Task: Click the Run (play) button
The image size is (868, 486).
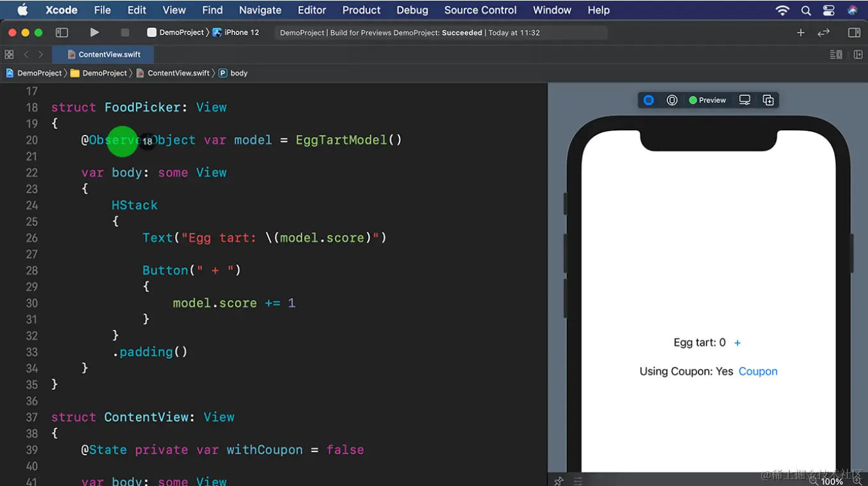Action: 95,33
